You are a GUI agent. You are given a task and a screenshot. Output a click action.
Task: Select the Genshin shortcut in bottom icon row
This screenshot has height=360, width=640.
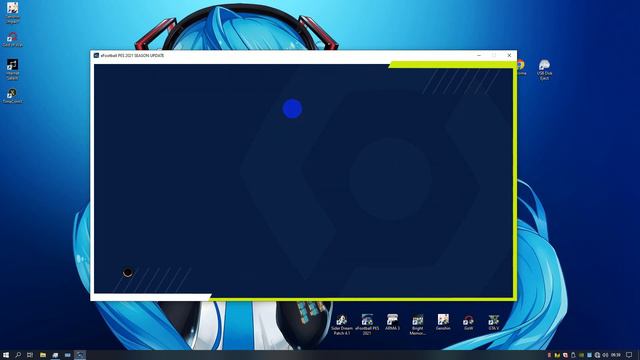[x=443, y=322]
